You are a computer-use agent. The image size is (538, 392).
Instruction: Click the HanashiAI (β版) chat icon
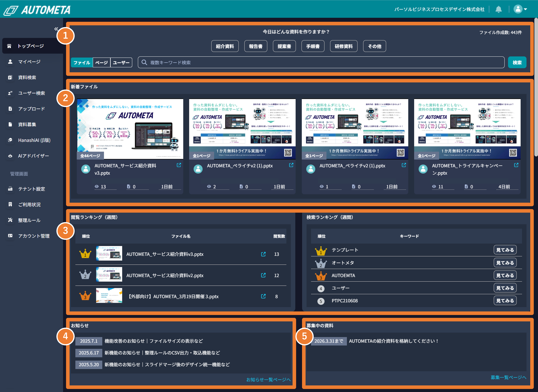[x=10, y=140]
